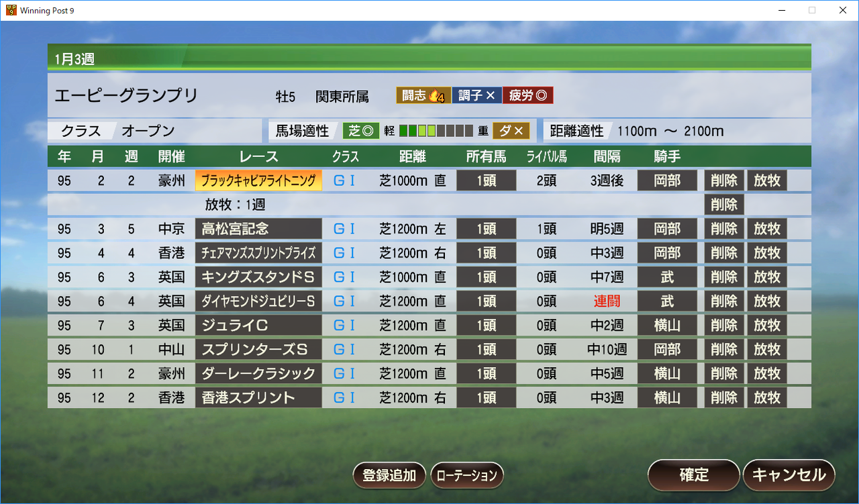859x504 pixels.
Task: Change jockey 岡部 for ブラックキャビアライトニング
Action: (x=667, y=181)
